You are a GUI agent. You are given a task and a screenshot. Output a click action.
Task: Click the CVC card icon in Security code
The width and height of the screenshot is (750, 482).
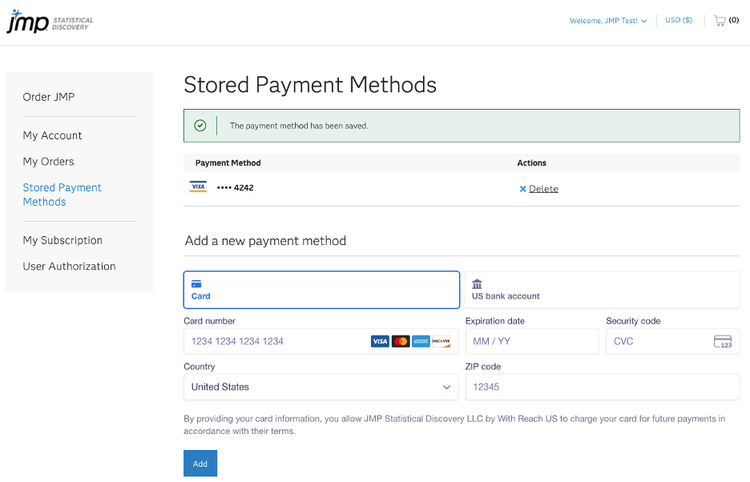[x=723, y=342]
